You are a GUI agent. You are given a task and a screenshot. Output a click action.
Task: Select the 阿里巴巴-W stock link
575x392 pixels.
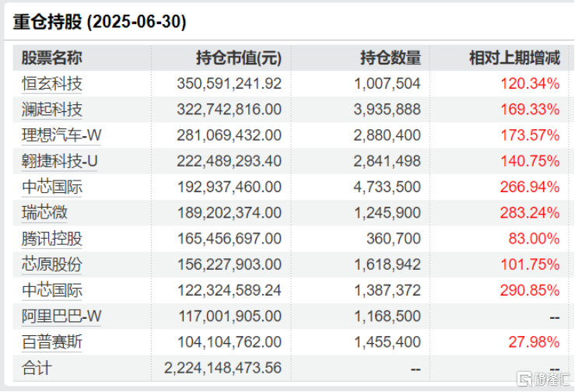click(x=61, y=317)
